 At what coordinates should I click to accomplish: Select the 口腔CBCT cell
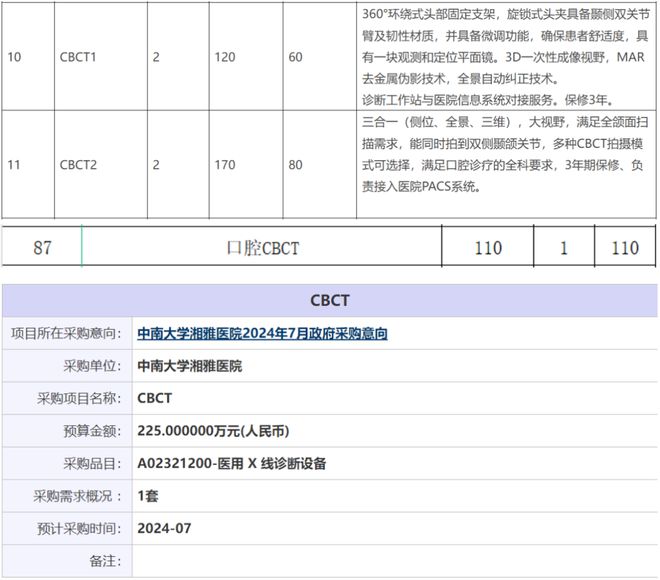tap(263, 248)
